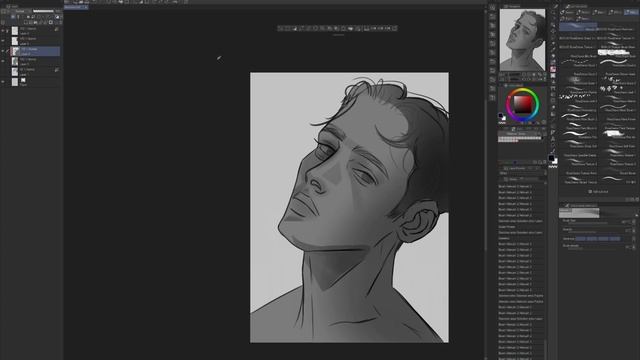Hide the highlighted selected layer via its eye

3,51
